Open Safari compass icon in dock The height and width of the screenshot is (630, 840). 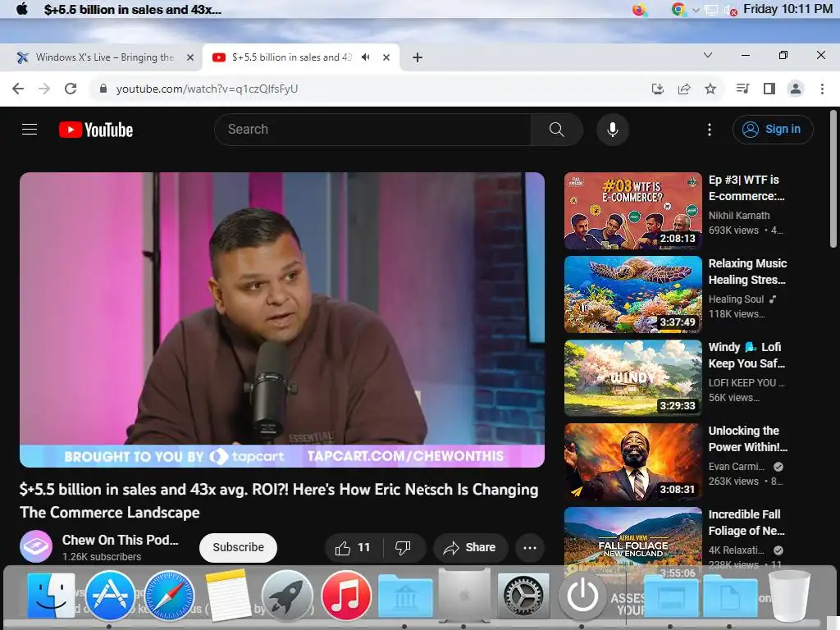(169, 596)
